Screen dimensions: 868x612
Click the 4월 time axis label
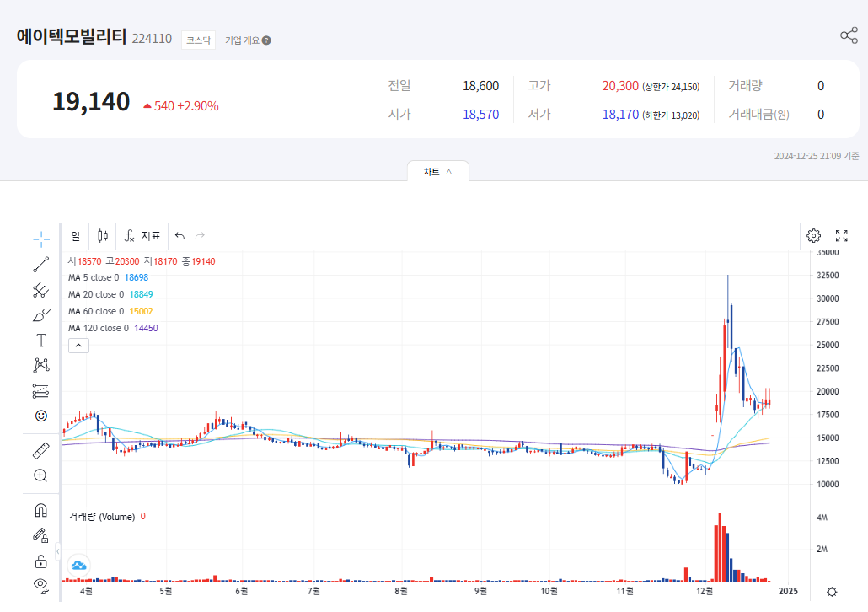tap(86, 592)
